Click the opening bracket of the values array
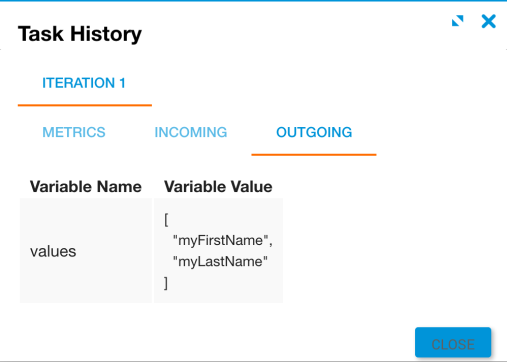 coord(166,220)
